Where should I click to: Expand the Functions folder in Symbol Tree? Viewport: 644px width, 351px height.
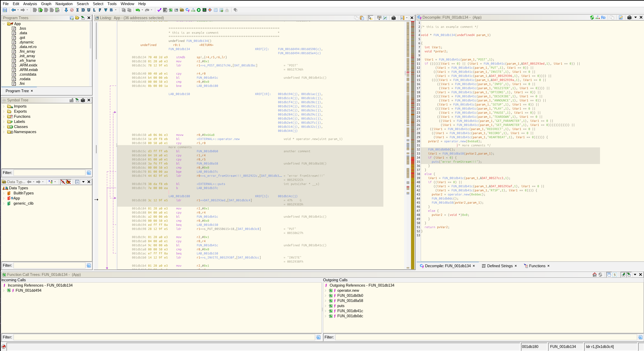pyautogui.click(x=4, y=116)
